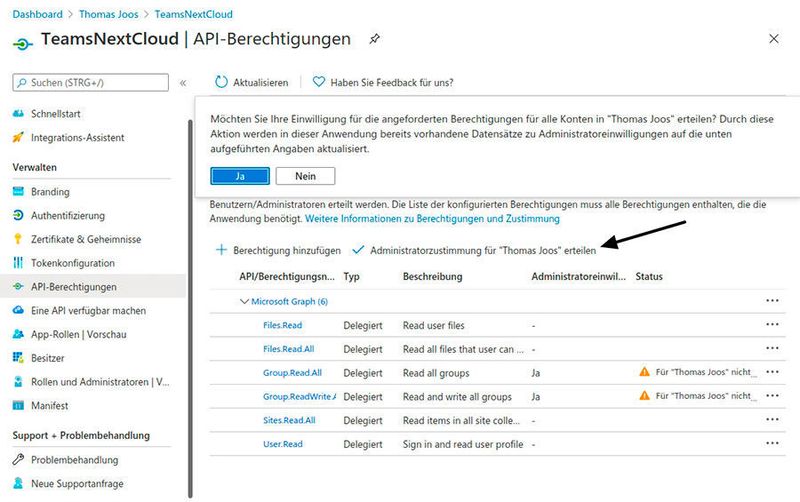800x502 pixels.
Task: Click the Neue Supportanfrage person icon
Action: [x=18, y=483]
